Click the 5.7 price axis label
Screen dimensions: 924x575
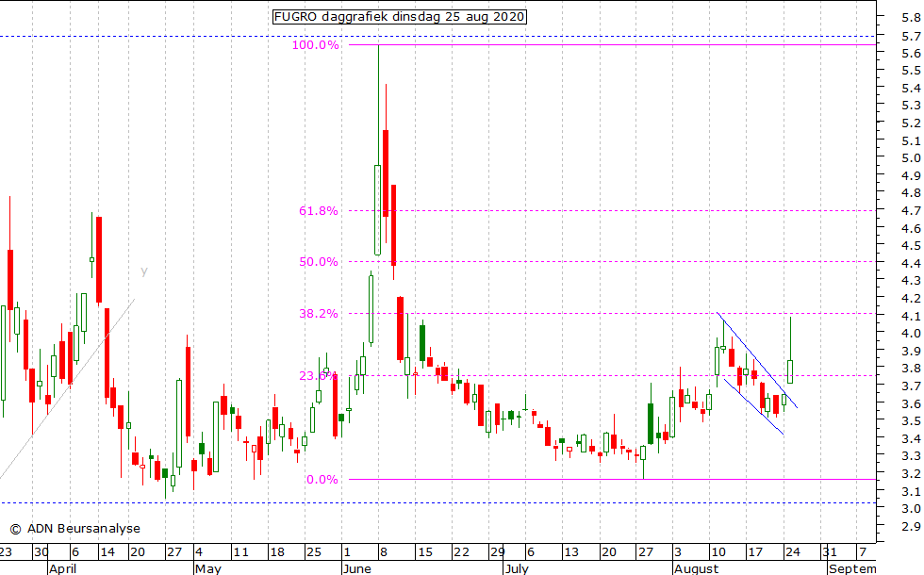pos(911,36)
